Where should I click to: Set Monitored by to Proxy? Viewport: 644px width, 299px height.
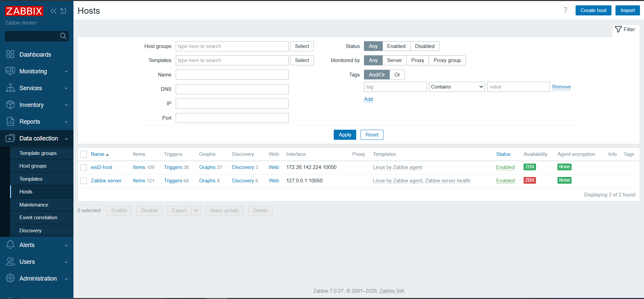418,60
